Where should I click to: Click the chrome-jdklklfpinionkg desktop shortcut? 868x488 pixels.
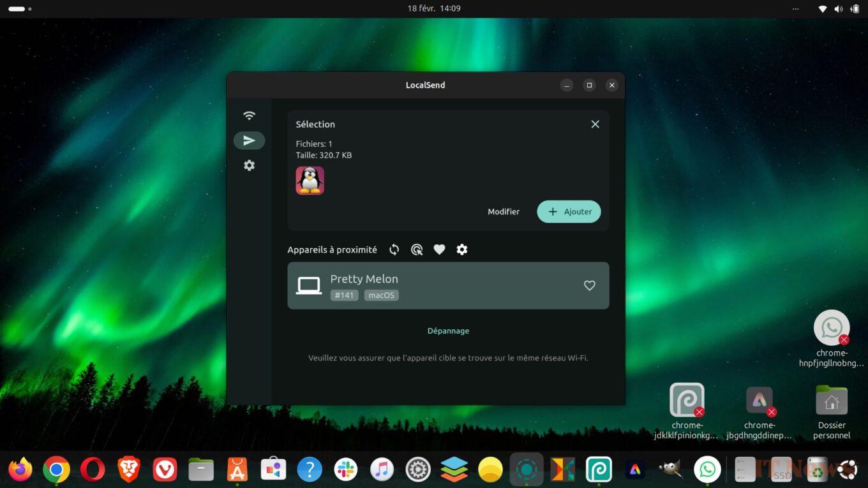[687, 411]
